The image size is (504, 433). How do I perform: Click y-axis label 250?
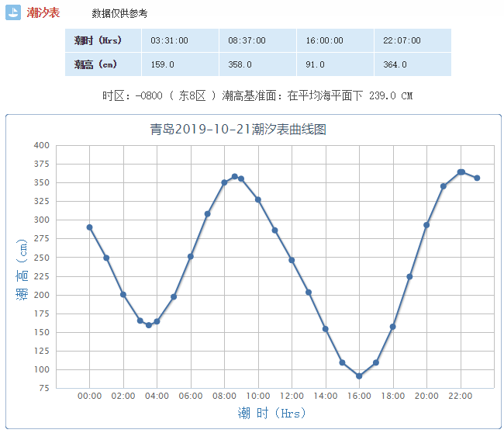pyautogui.click(x=42, y=258)
